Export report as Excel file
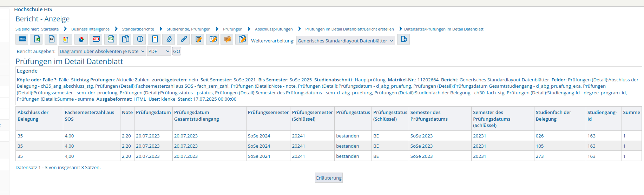 [37, 39]
